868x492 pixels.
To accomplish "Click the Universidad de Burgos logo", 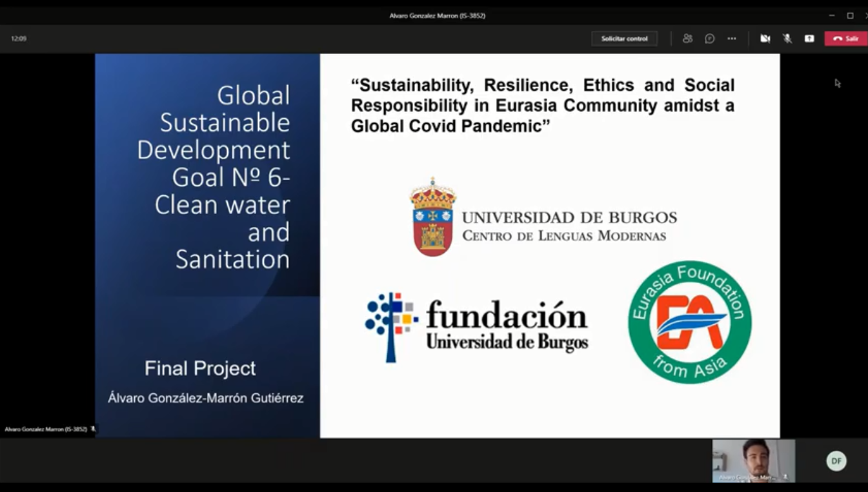I will click(x=543, y=217).
